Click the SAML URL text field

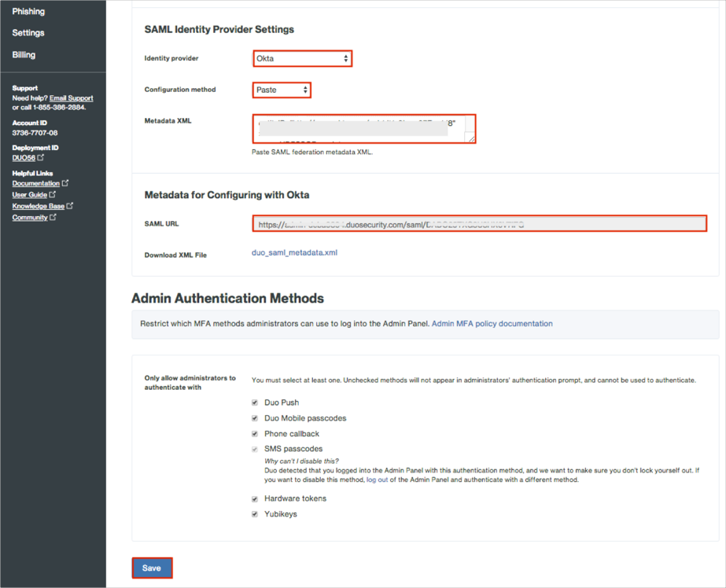[x=479, y=224]
